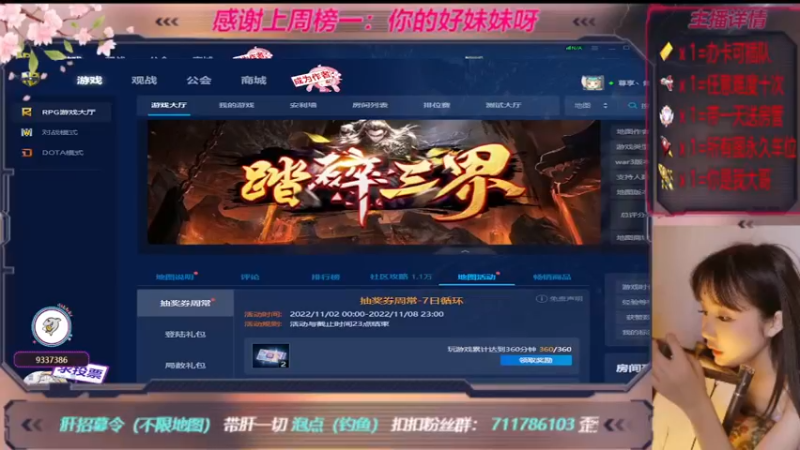Collapse the banner with the chevron below it

coord(465,251)
